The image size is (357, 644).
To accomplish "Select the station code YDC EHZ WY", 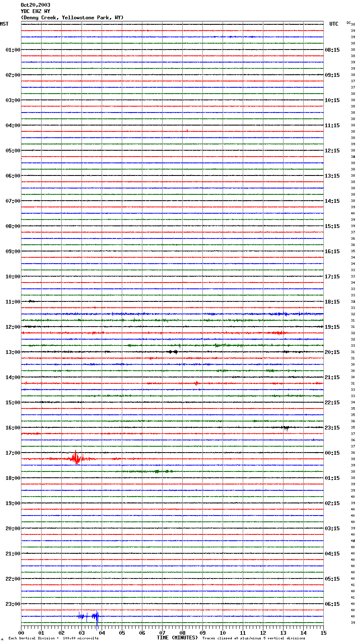I will tap(35, 11).
